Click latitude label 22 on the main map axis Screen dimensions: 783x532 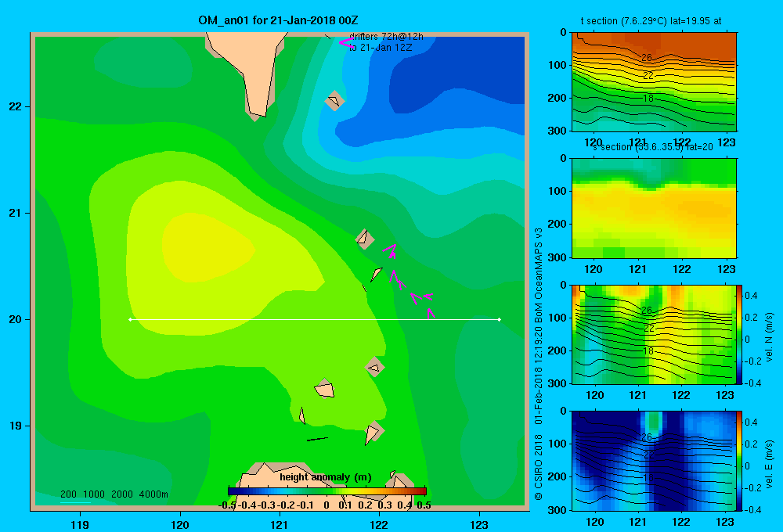(x=15, y=107)
